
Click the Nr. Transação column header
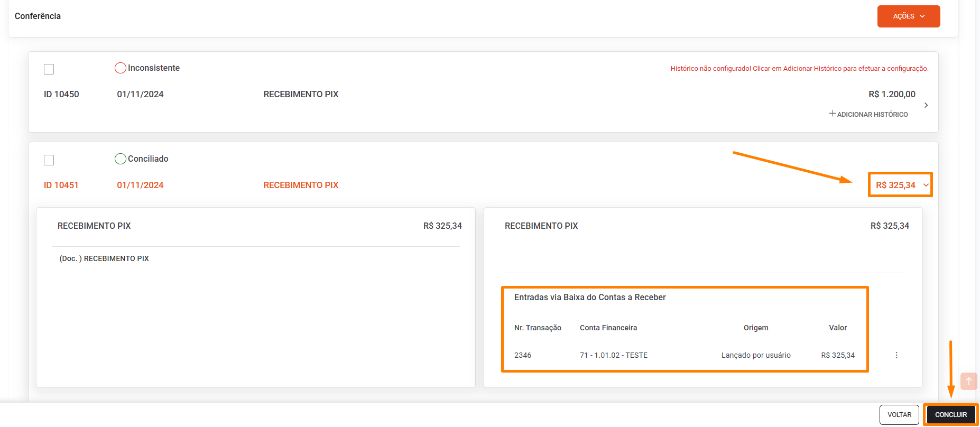[x=538, y=328]
